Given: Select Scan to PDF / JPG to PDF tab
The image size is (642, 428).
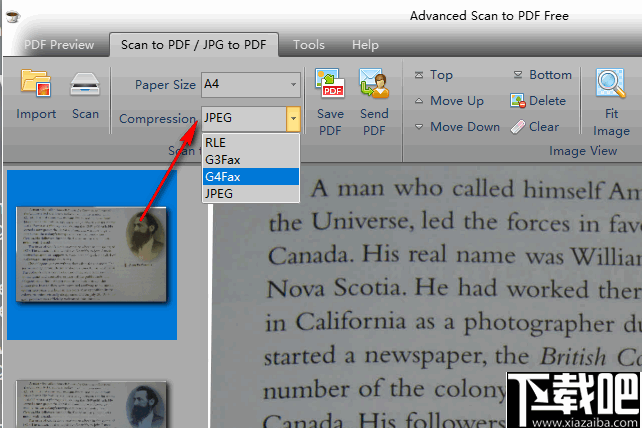Looking at the screenshot, I should click(x=194, y=45).
